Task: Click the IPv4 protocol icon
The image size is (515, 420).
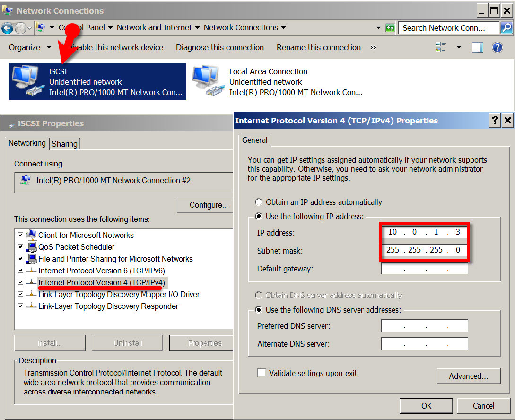Action: pyautogui.click(x=32, y=282)
